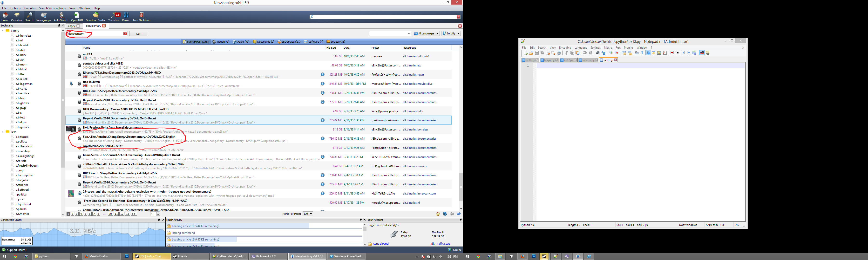Open Mozilla Firefox from the taskbar
The image size is (868, 260).
[x=102, y=256]
